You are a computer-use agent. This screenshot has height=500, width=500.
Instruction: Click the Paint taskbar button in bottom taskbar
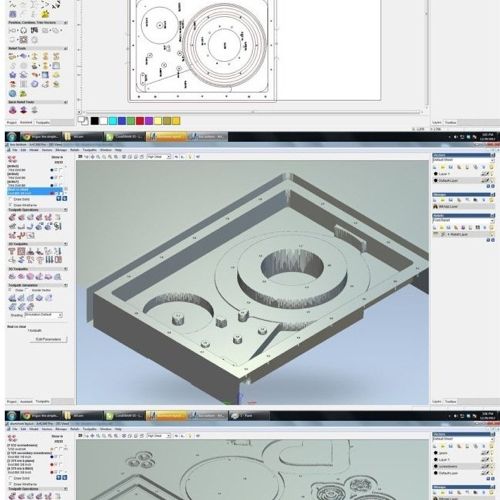(249, 416)
